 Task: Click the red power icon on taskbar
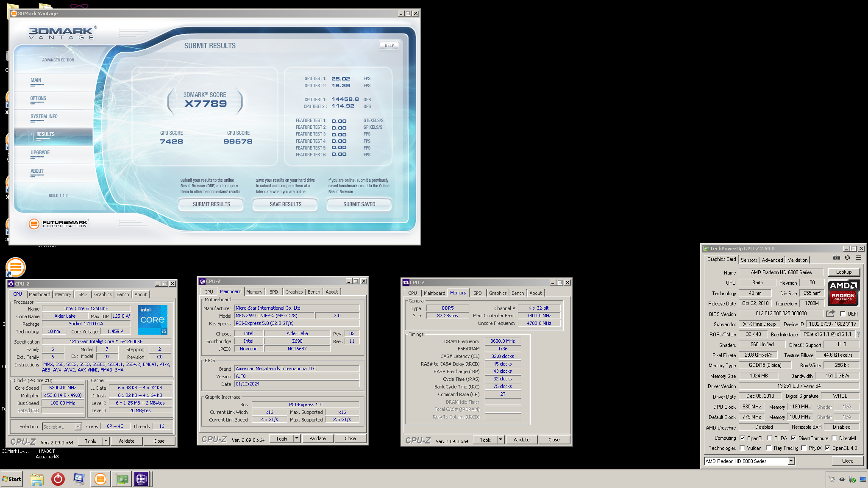(x=58, y=479)
